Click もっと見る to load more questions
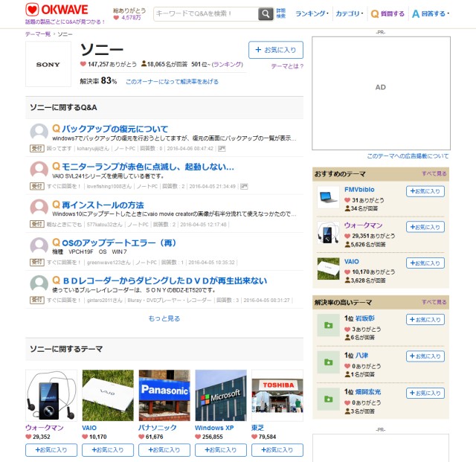Image resolution: width=476 pixels, height=462 pixels. 164,318
